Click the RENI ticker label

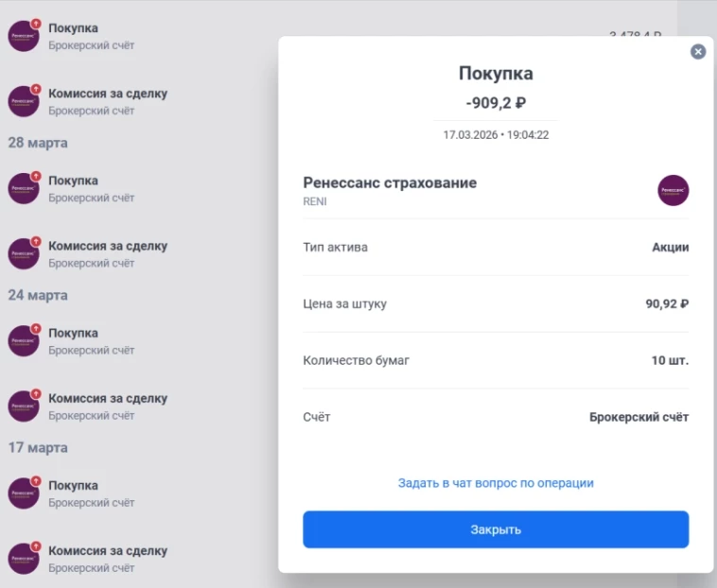pos(315,201)
